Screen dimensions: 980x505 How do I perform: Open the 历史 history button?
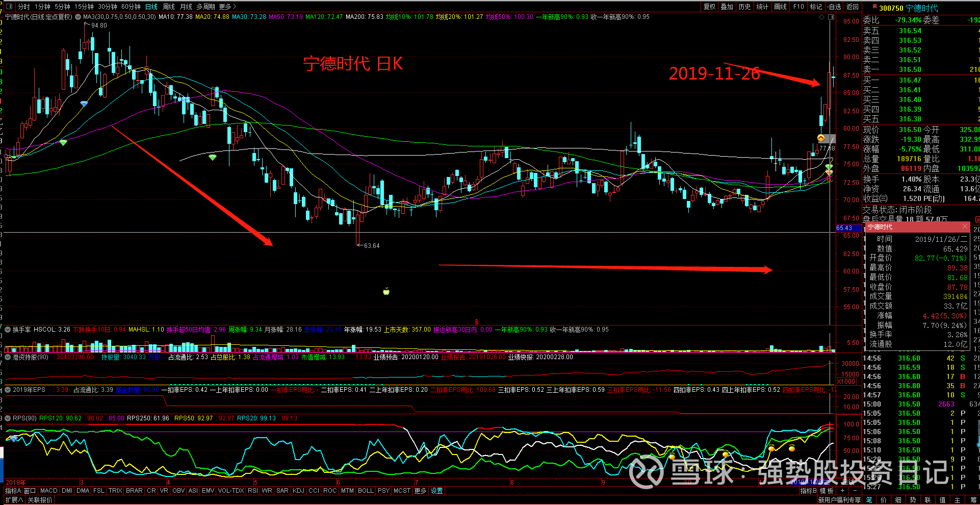(x=745, y=7)
